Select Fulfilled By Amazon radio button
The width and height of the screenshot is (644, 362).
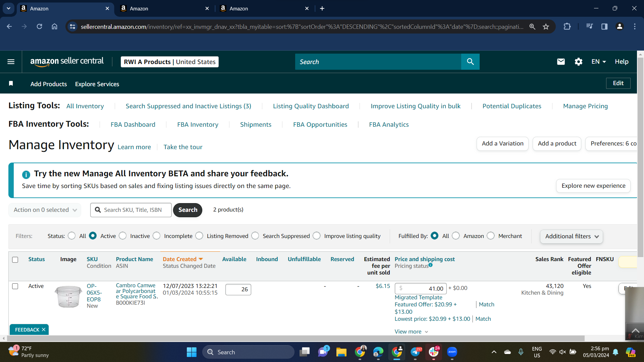456,236
